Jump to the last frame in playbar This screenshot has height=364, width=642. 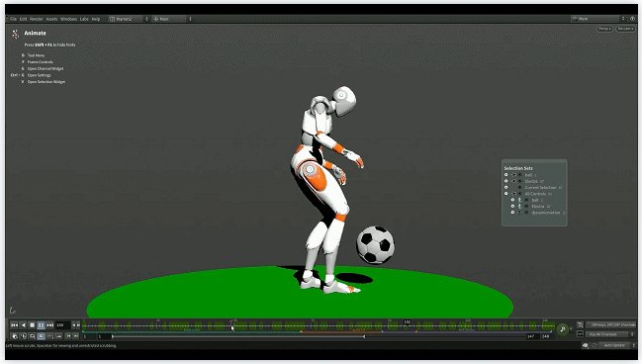click(x=49, y=325)
